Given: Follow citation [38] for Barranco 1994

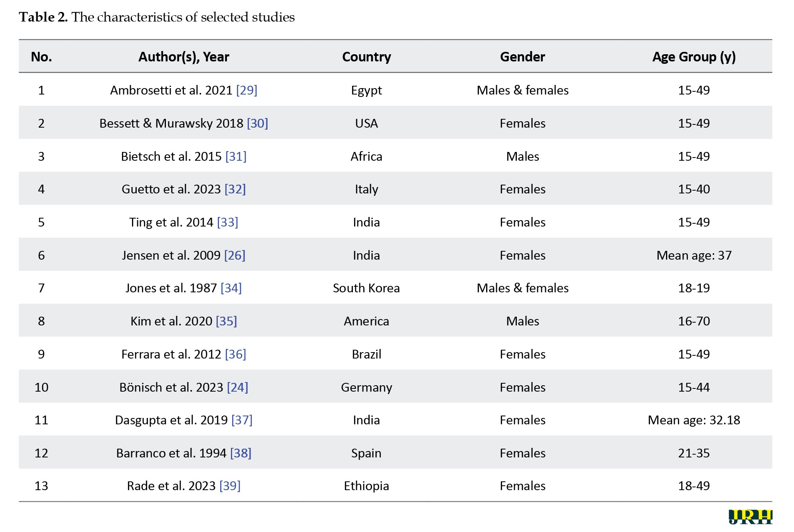Looking at the screenshot, I should pyautogui.click(x=240, y=453).
